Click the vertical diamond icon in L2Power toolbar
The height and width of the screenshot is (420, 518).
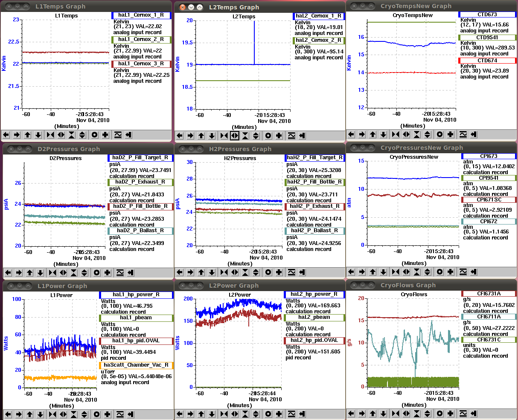tap(256, 414)
